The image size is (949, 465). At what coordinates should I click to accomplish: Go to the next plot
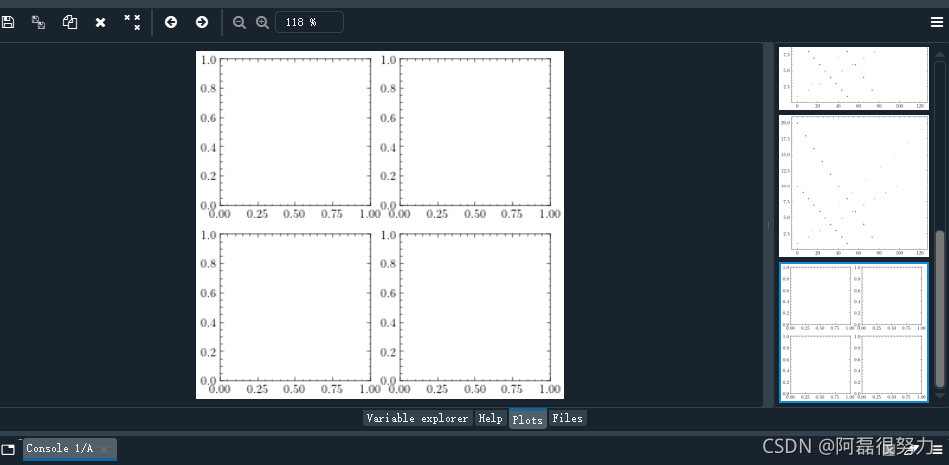coord(201,22)
